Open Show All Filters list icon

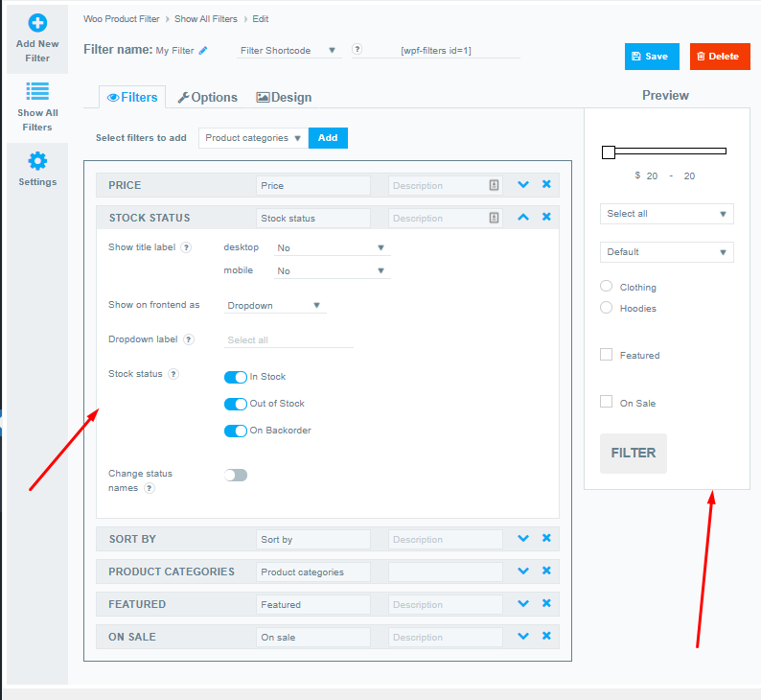point(37,91)
